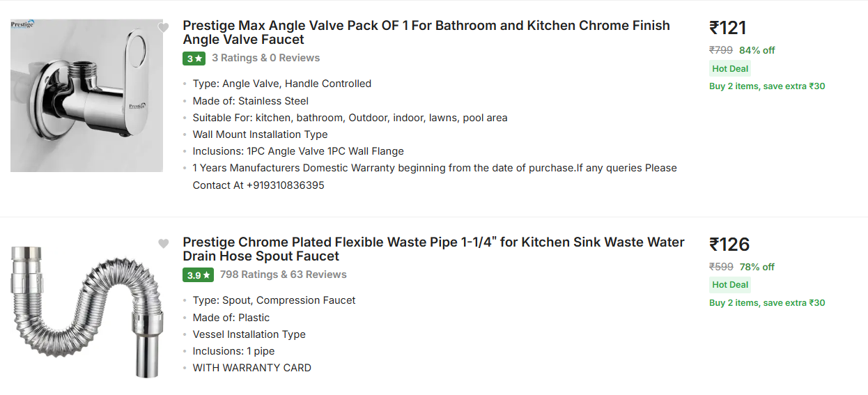View "3 Ratings & 0 Reviews"

(x=265, y=58)
